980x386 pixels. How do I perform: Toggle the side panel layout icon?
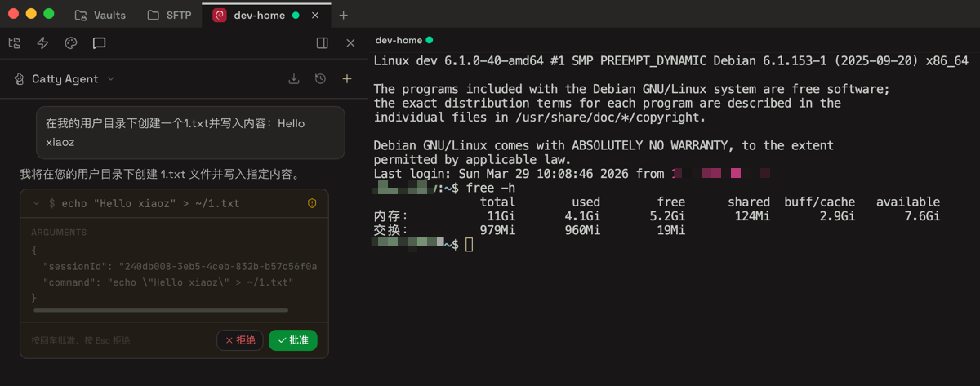[x=322, y=43]
